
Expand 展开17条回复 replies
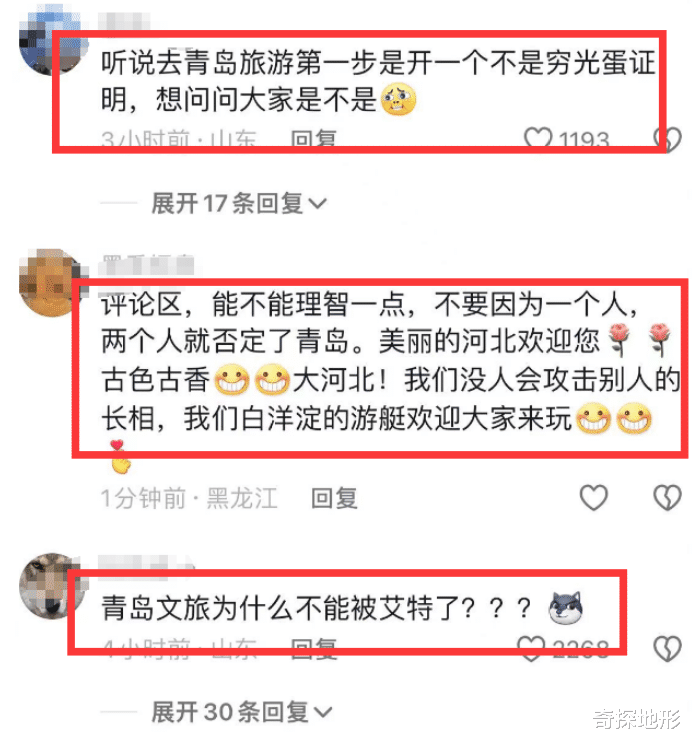point(239,204)
